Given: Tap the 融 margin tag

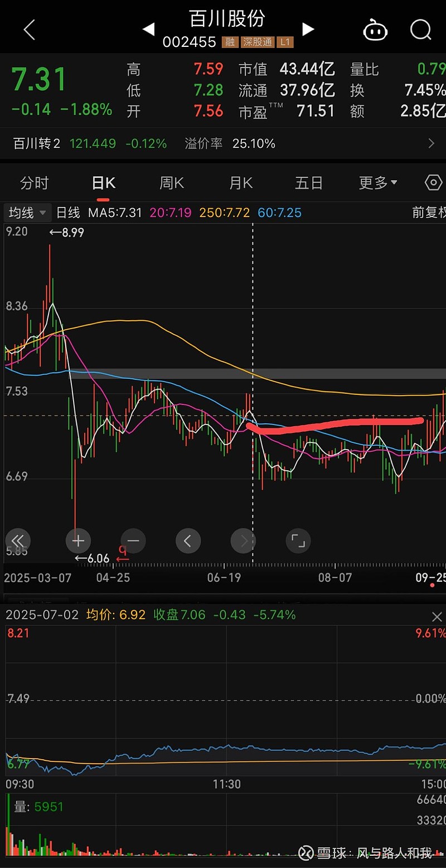Looking at the screenshot, I should [x=229, y=42].
